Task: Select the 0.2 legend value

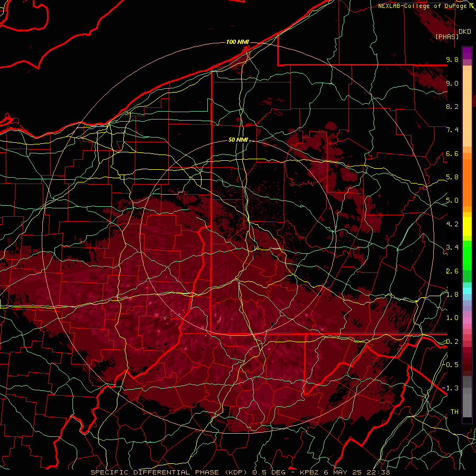Action: 452,342
